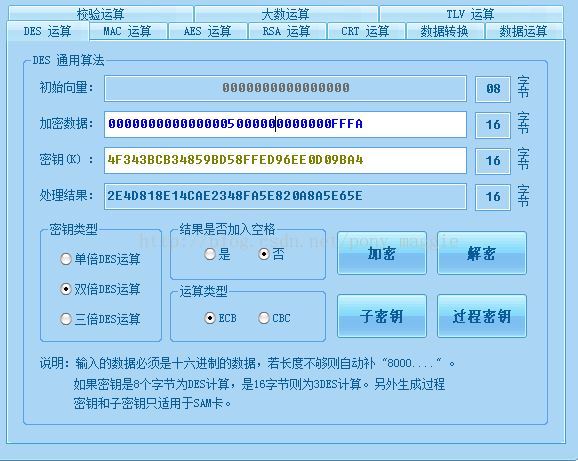Screen dimensions: 578x461
Task: Open the 大数运算 tab
Action: click(x=286, y=14)
